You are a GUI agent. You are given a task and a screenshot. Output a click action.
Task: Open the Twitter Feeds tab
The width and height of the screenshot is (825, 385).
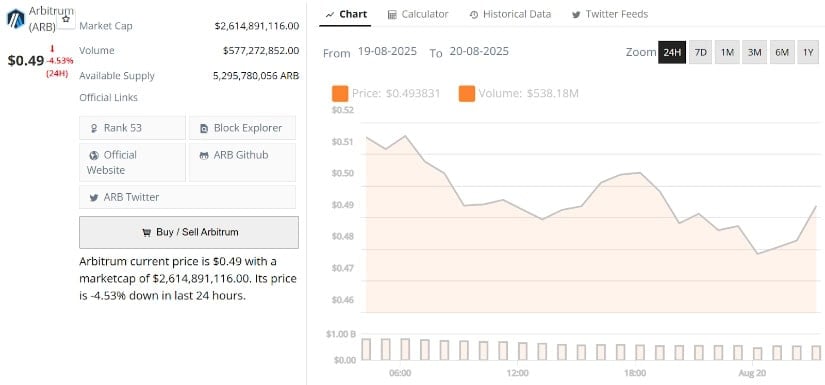pos(610,14)
